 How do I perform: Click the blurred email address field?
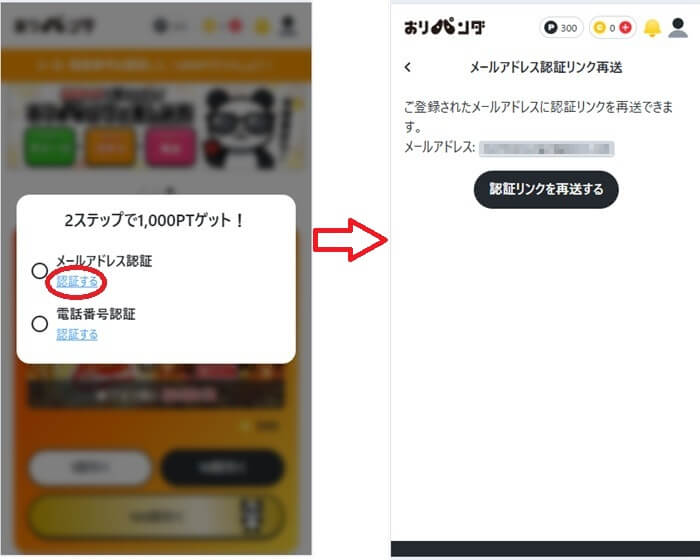tap(546, 149)
